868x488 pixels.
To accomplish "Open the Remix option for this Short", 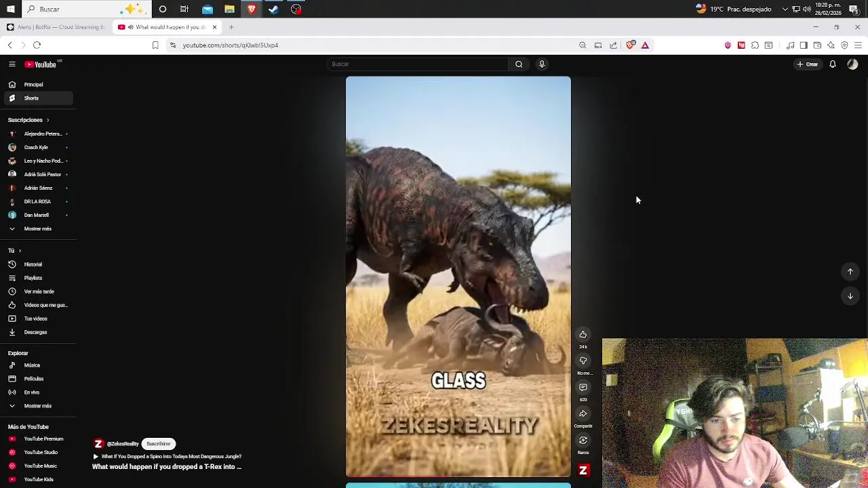I will 583,441.
